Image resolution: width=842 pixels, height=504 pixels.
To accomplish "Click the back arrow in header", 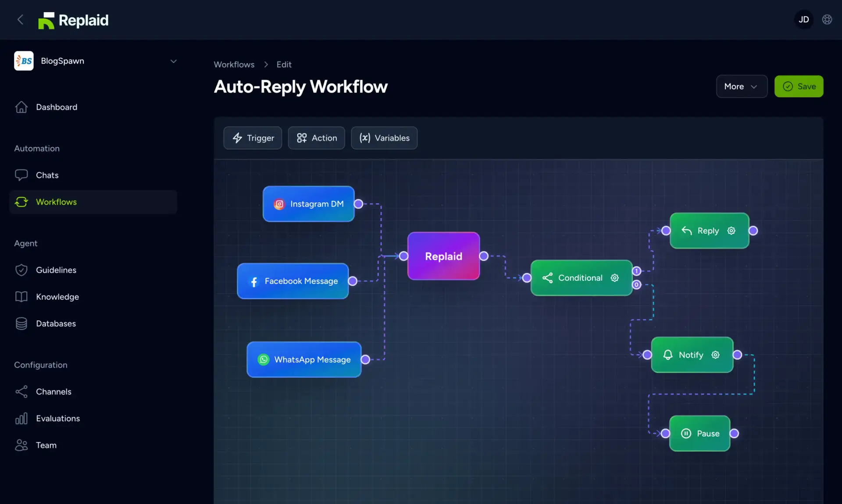I will tap(20, 20).
